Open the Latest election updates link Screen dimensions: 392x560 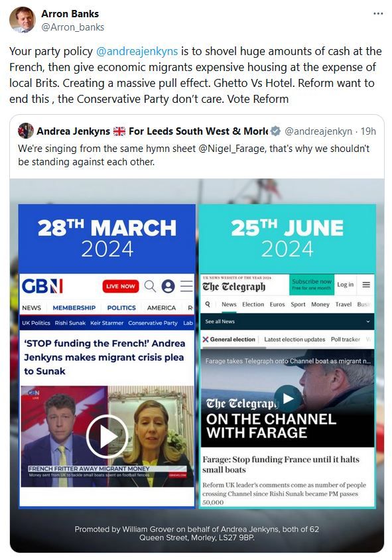[x=294, y=339]
